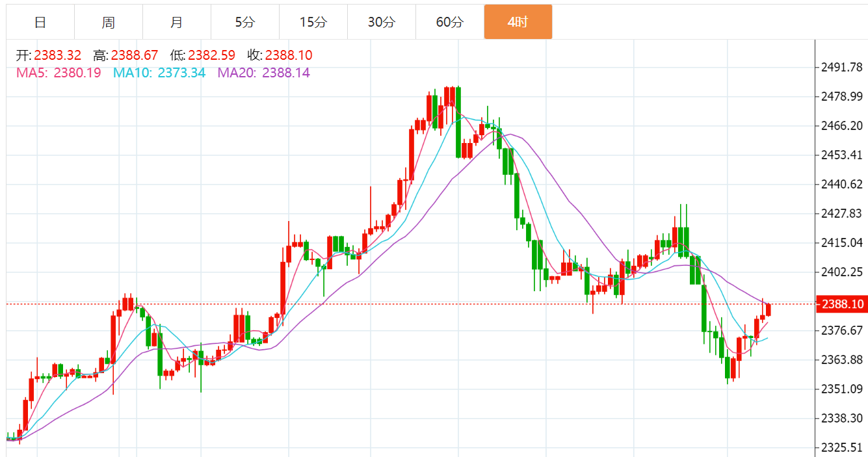
Task: Select the 15分 timeframe tab
Action: pos(313,22)
